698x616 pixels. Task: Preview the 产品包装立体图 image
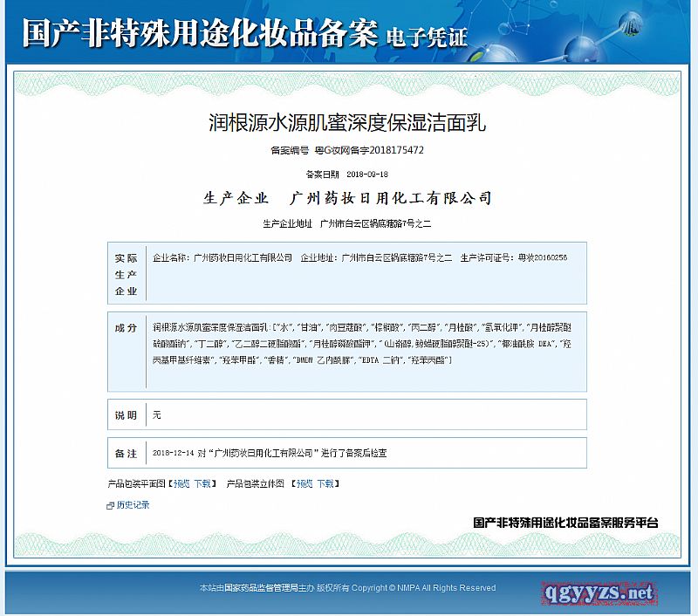(304, 483)
